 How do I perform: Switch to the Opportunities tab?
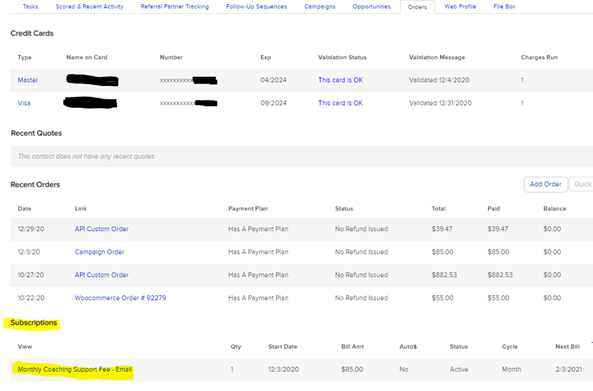point(371,6)
